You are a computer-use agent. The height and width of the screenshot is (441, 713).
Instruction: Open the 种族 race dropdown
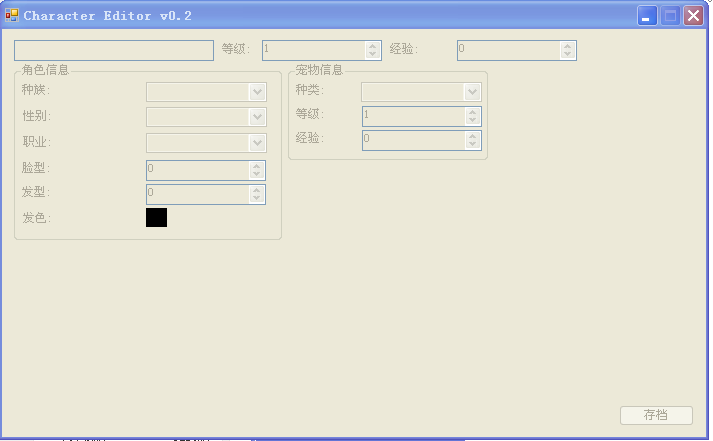point(257,92)
